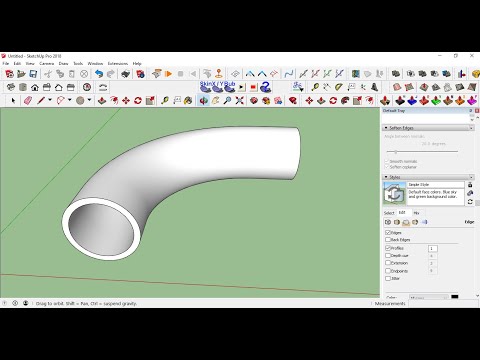Click the orange Position Camera person icon
Viewport: 480px width, 360px height.
coord(219,74)
